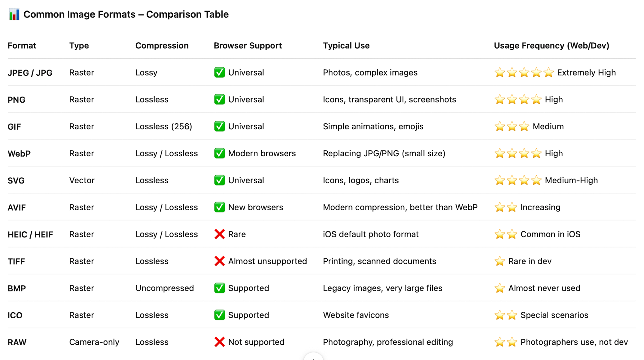Click the green checkmark in the JPEG row
This screenshot has width=644, height=360.
coord(219,72)
